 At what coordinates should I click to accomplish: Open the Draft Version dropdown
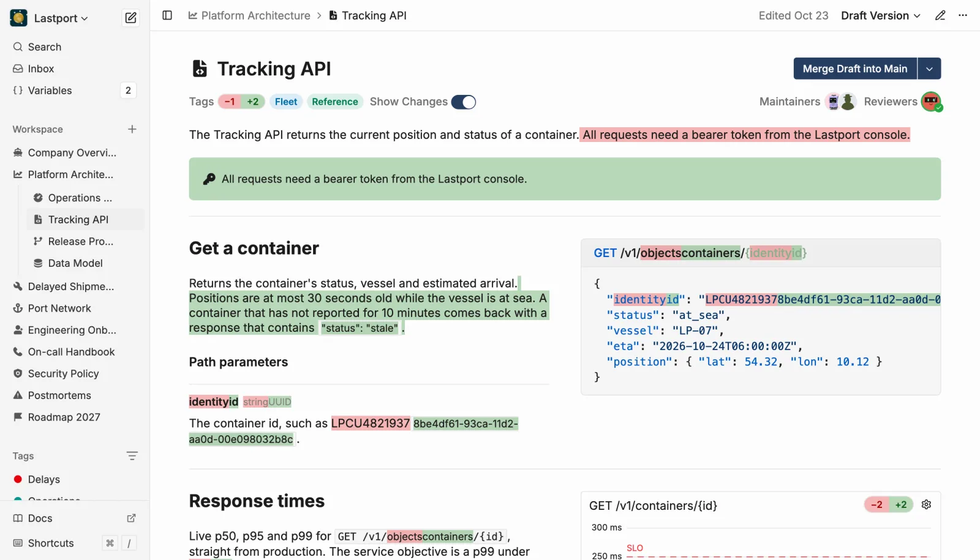click(881, 15)
